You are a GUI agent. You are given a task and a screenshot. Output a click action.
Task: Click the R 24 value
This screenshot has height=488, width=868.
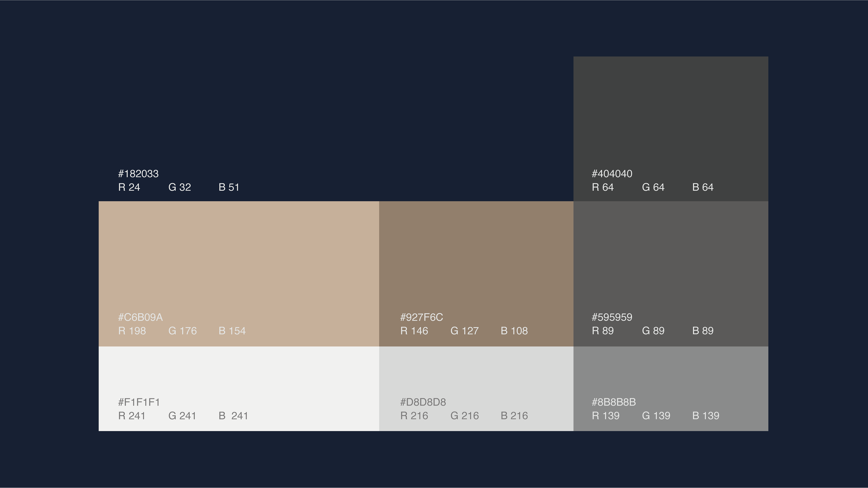pyautogui.click(x=129, y=187)
